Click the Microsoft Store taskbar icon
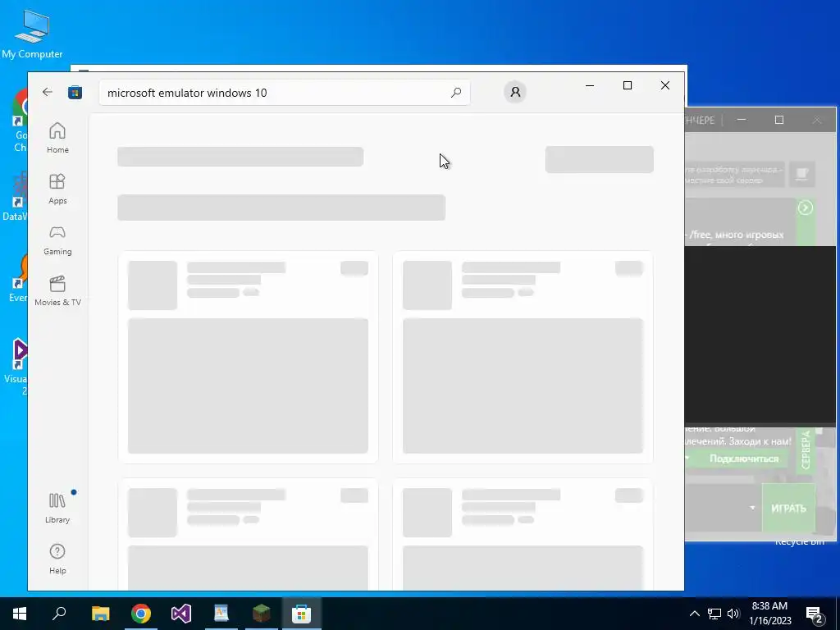The width and height of the screenshot is (840, 630). [302, 614]
